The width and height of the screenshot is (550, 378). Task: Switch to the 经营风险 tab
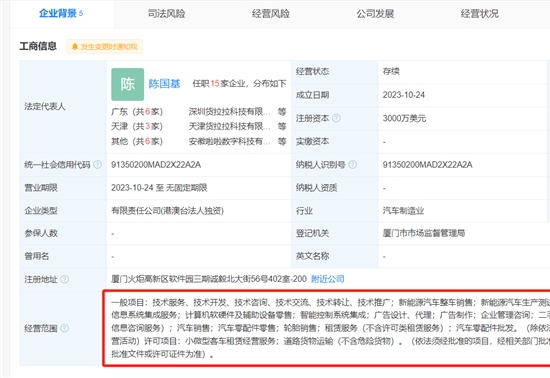[x=271, y=13]
